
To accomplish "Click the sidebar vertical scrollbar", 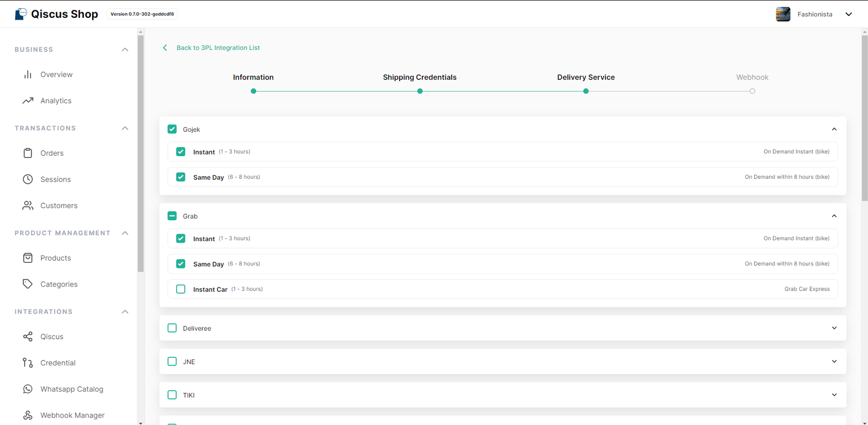I will [x=141, y=154].
